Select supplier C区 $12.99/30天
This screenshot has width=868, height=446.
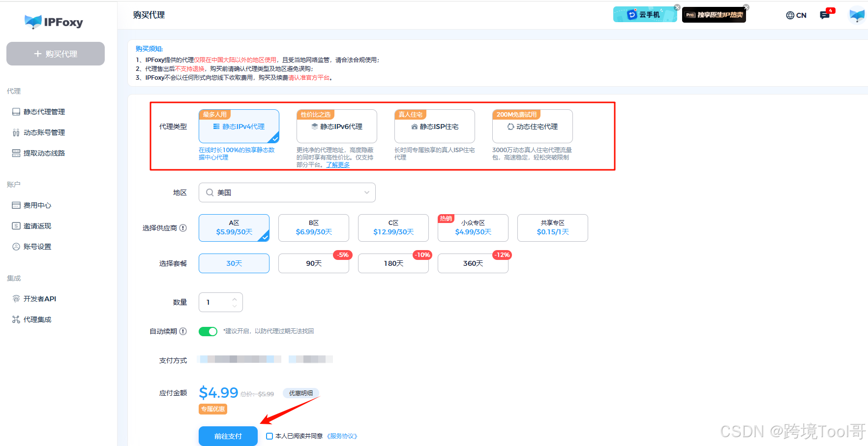point(393,228)
